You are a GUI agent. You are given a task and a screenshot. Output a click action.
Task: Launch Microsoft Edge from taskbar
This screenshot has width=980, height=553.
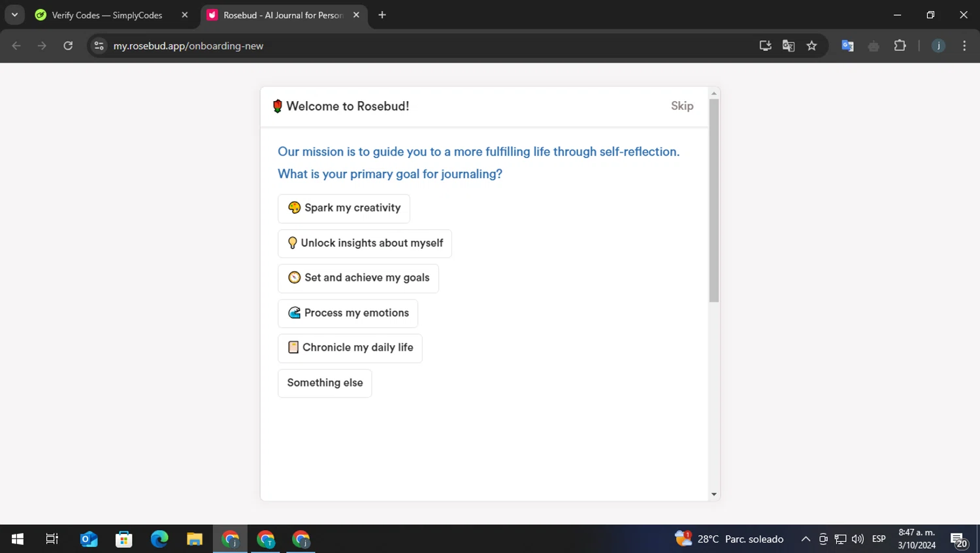click(x=159, y=539)
